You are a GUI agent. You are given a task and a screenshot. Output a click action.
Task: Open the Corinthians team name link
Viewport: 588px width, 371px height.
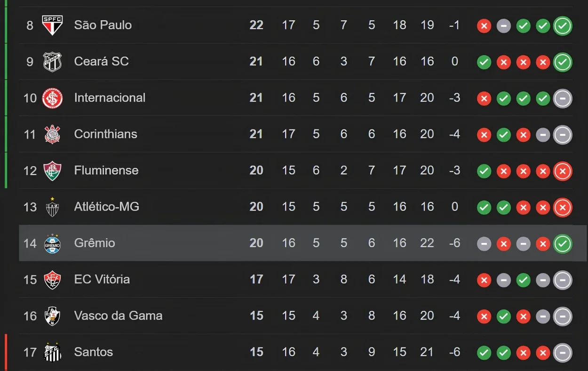tap(106, 134)
